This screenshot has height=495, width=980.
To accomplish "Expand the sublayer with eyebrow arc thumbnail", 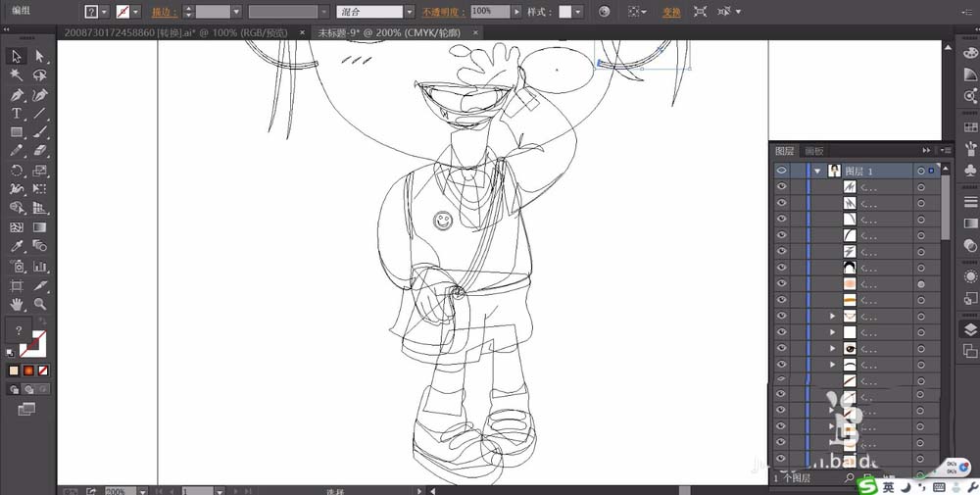I will [x=832, y=365].
